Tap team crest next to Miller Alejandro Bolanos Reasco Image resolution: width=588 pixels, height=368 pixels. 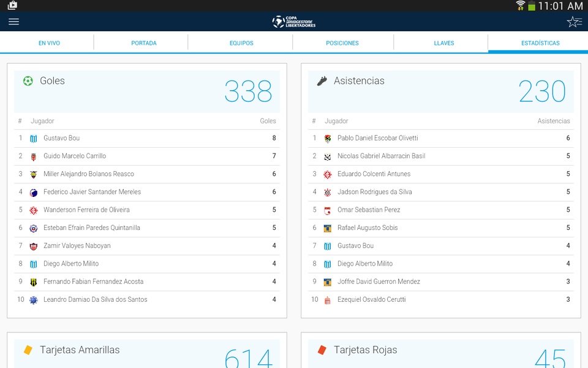coord(33,174)
